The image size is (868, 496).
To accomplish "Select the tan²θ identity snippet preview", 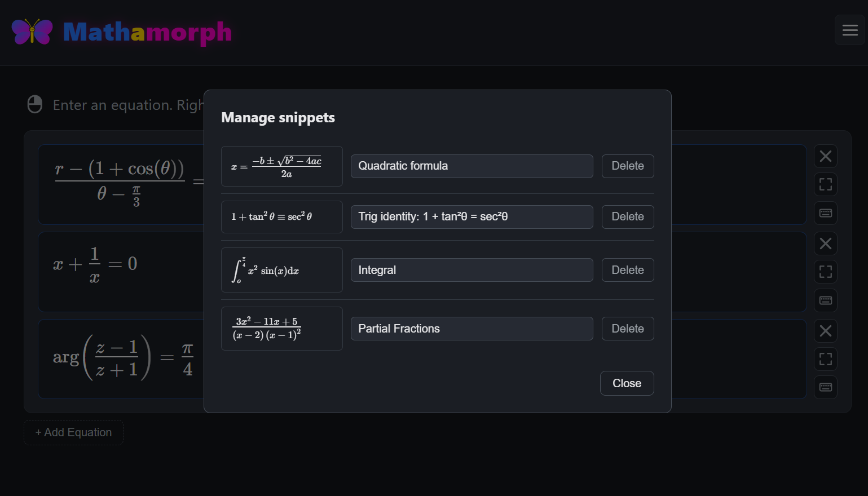I will point(282,217).
